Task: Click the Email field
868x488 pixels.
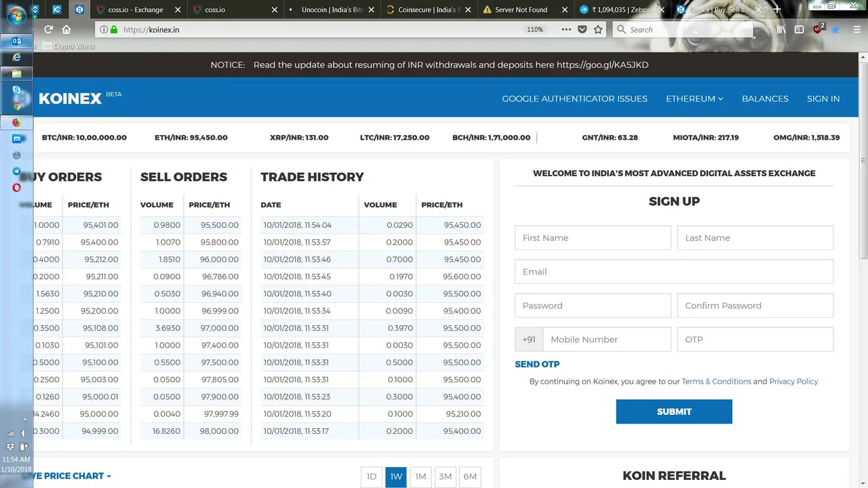Action: tap(674, 272)
